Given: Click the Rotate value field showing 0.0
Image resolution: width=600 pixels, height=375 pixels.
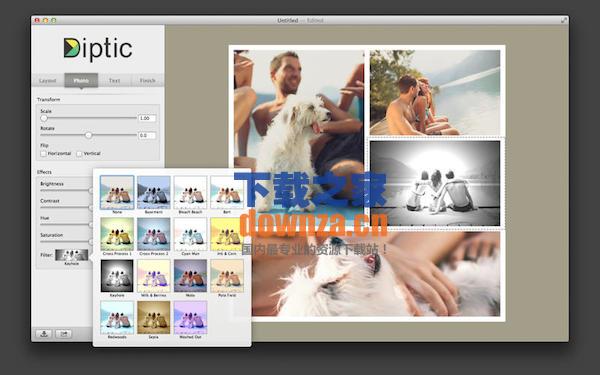Looking at the screenshot, I should pos(147,135).
